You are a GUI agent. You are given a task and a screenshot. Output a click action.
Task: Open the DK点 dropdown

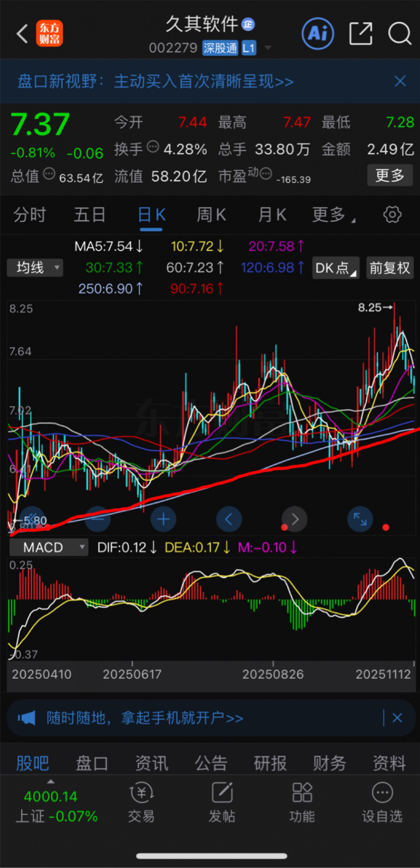[336, 268]
